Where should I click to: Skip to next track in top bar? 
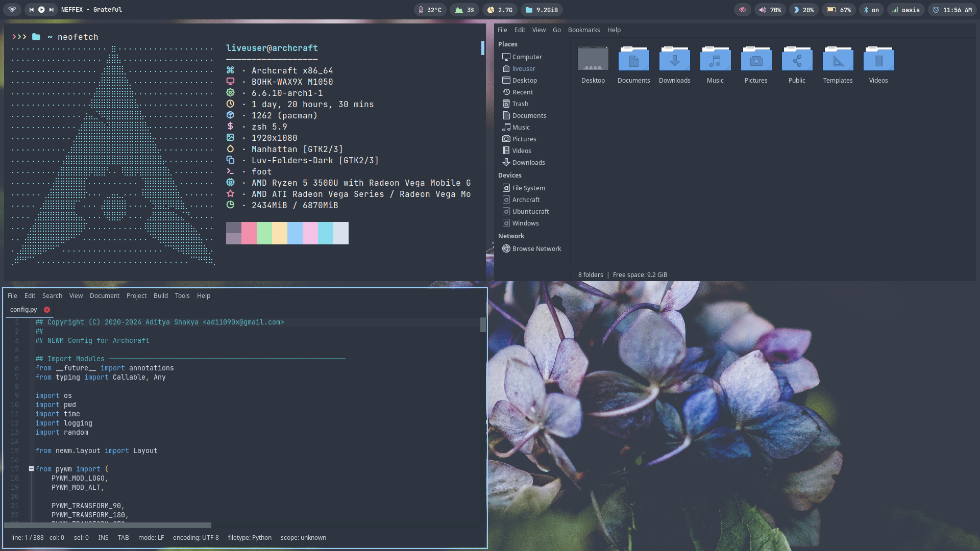52,10
